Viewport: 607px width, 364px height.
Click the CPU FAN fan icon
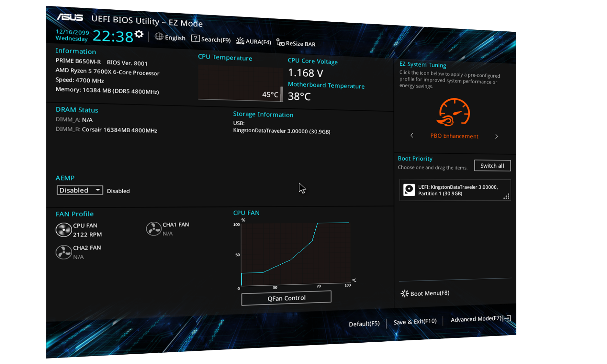[63, 230]
